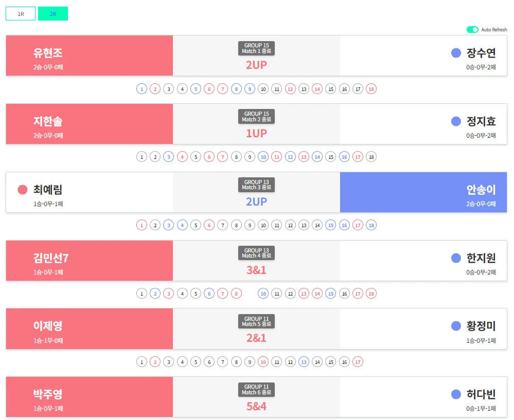This screenshot has height=420, width=514.
Task: Select the 유현조 player panel
Action: click(x=89, y=56)
